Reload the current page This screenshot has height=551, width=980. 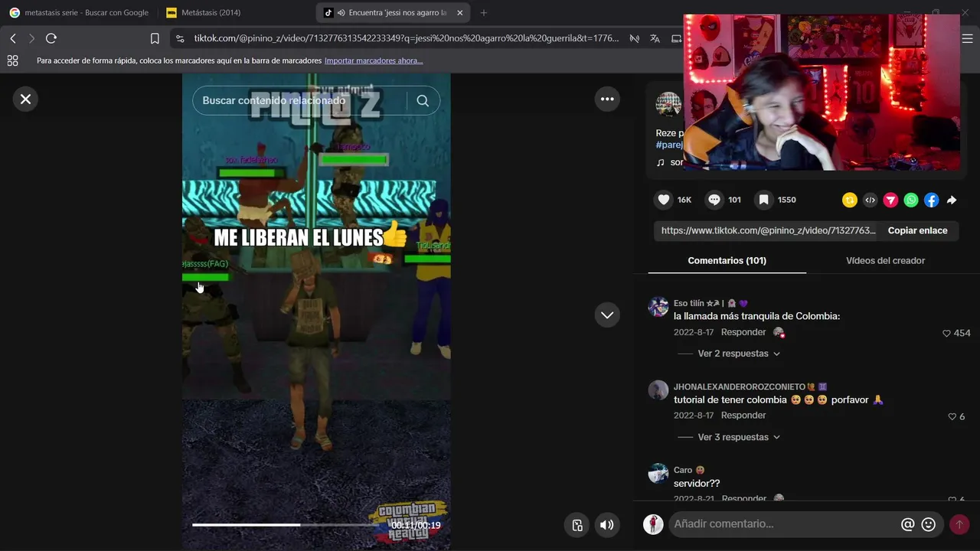51,38
